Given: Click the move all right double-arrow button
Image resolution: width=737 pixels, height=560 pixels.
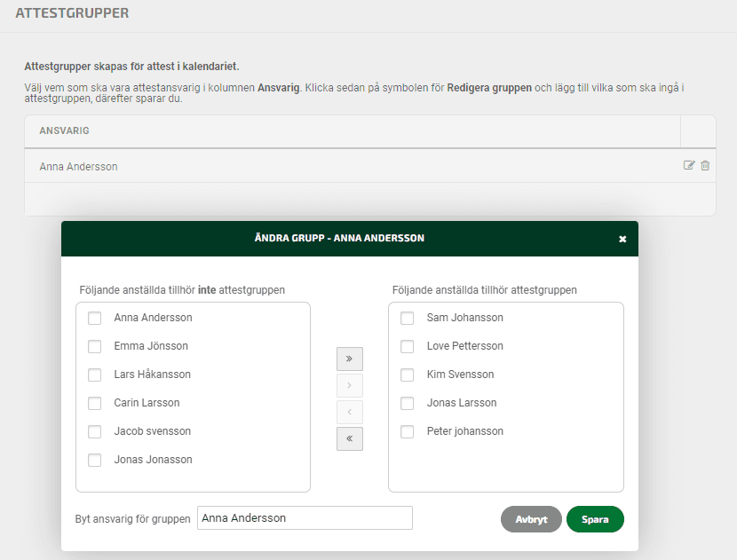Looking at the screenshot, I should point(349,359).
